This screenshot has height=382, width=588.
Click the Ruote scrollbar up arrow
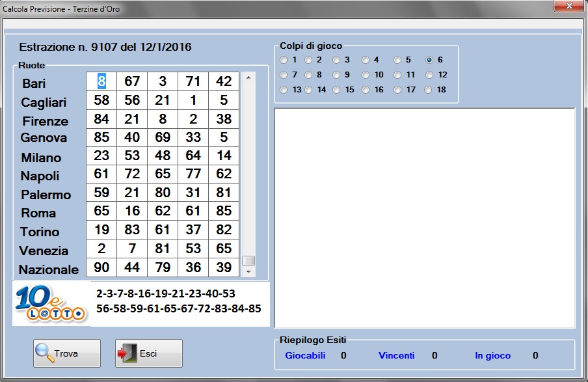click(248, 77)
